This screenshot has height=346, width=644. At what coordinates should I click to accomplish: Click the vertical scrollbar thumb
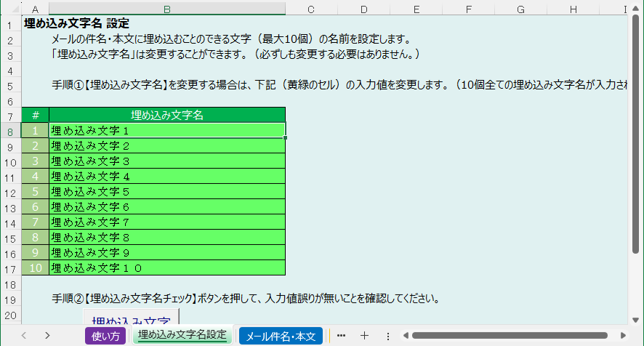click(636, 134)
